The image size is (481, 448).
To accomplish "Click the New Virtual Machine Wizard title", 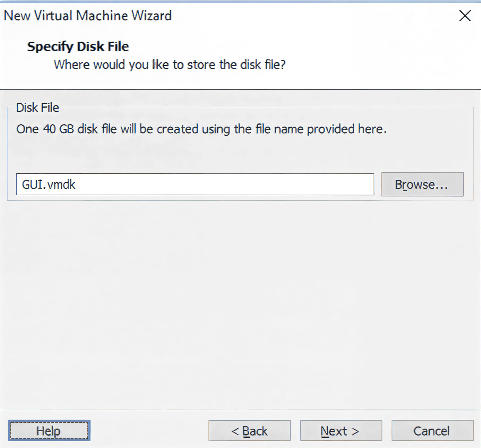I will tap(88, 16).
